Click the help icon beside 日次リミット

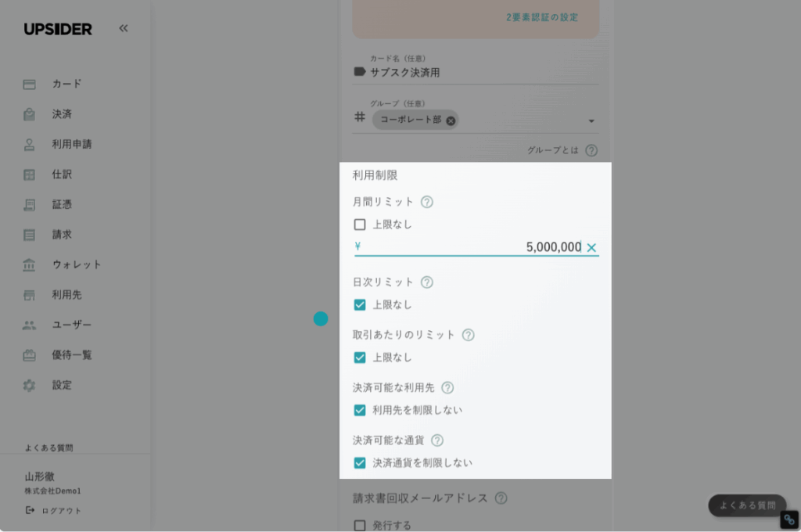427,282
